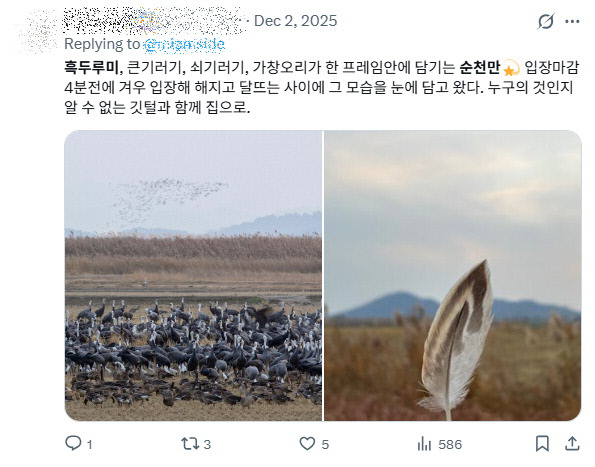This screenshot has height=467, width=595.
Task: Click the reply speech bubble icon
Action: [x=73, y=443]
